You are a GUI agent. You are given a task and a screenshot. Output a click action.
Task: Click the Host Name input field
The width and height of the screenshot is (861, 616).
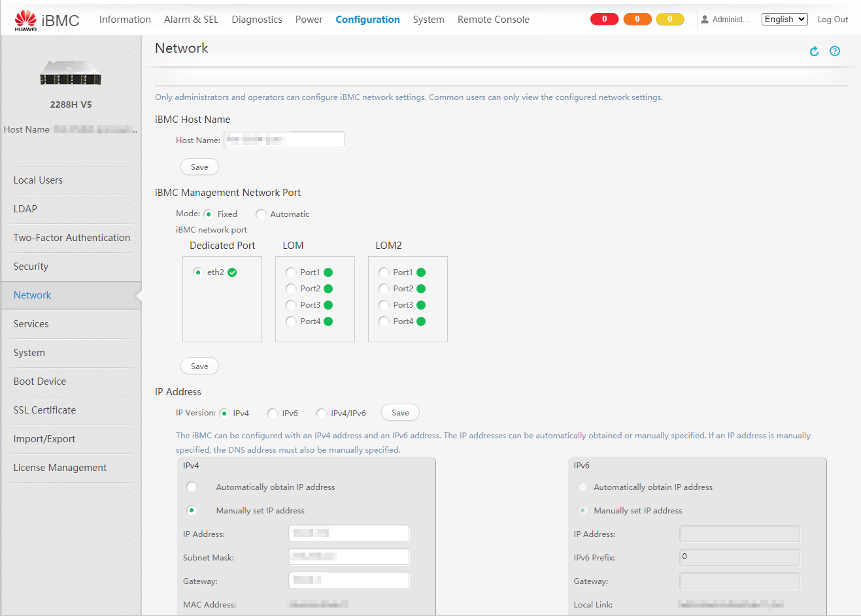coord(284,140)
